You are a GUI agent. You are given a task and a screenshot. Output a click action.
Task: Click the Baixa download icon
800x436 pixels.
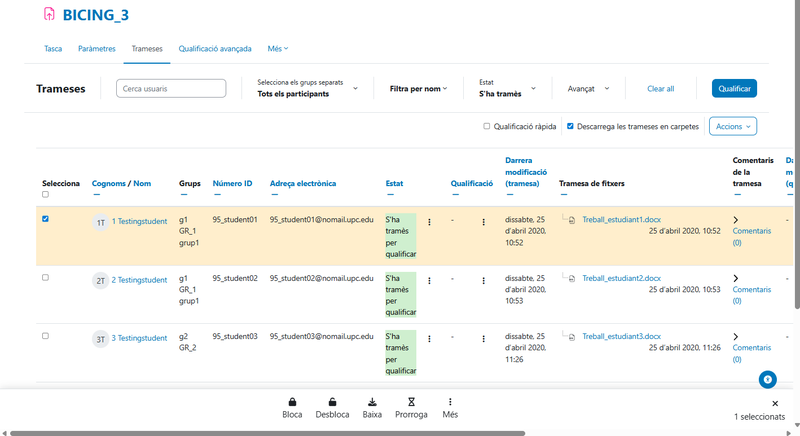tap(372, 401)
